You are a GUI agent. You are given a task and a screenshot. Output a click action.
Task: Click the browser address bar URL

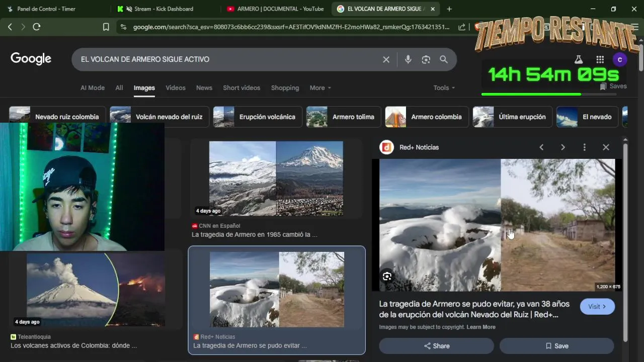tap(291, 27)
